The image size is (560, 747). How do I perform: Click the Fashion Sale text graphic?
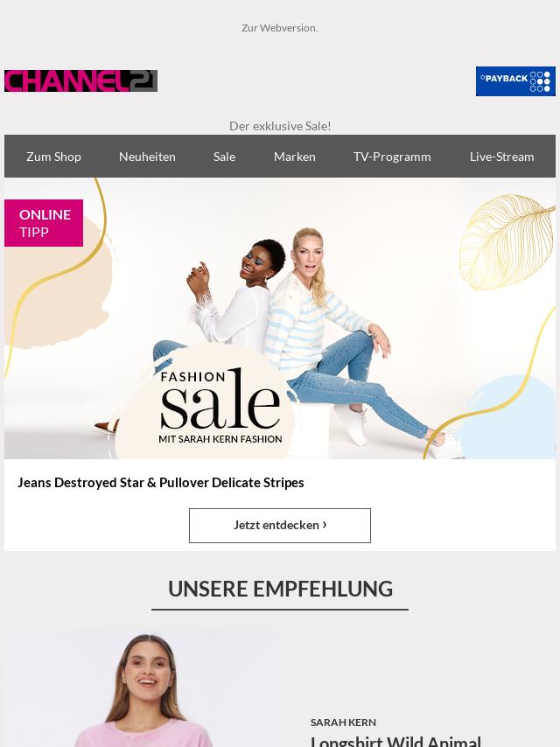click(220, 405)
